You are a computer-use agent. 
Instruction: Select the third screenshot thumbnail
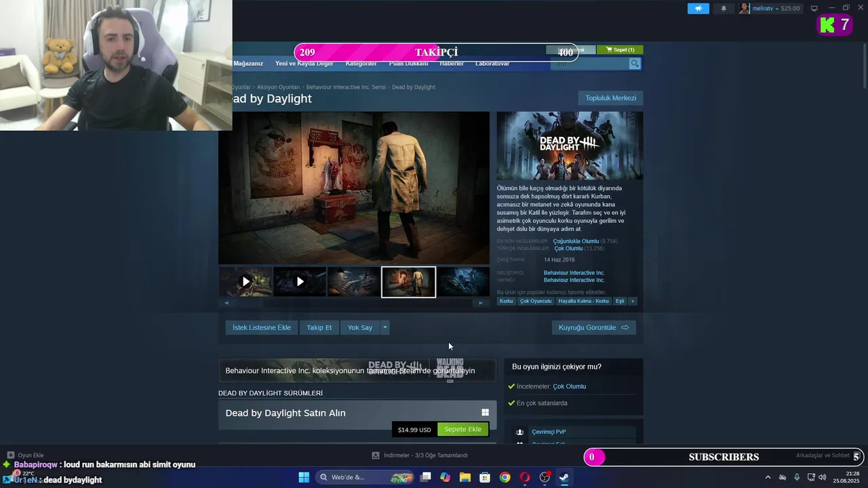tap(354, 281)
